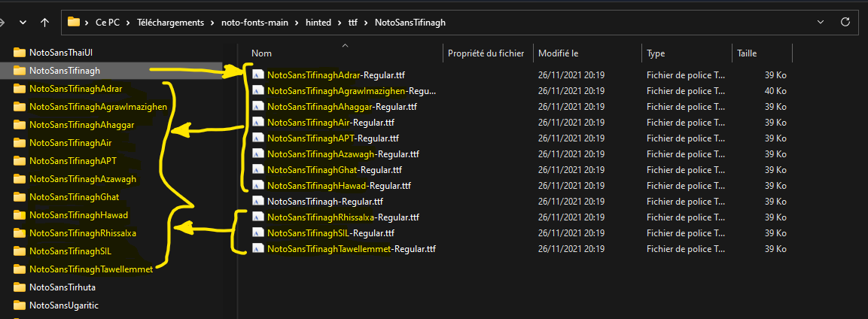Viewport: 868px width, 319px height.
Task: Click folder icon beside NotoSansTirhuta
Action: (20, 287)
